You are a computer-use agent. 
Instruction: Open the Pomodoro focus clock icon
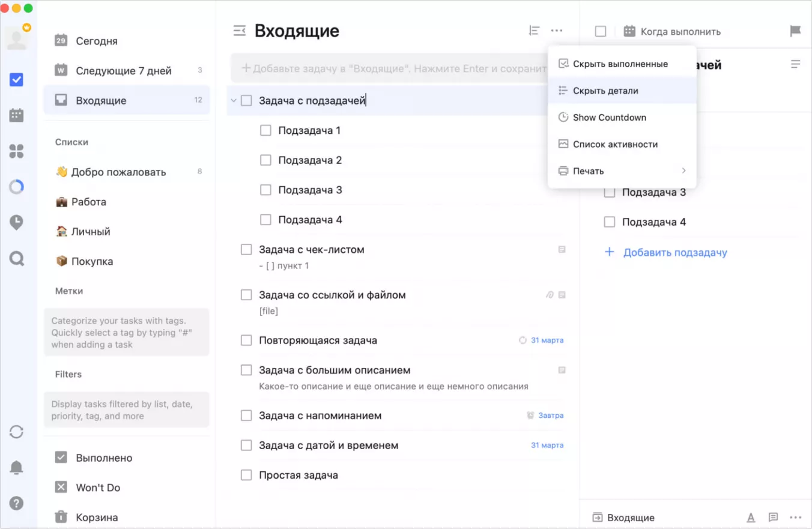[17, 223]
